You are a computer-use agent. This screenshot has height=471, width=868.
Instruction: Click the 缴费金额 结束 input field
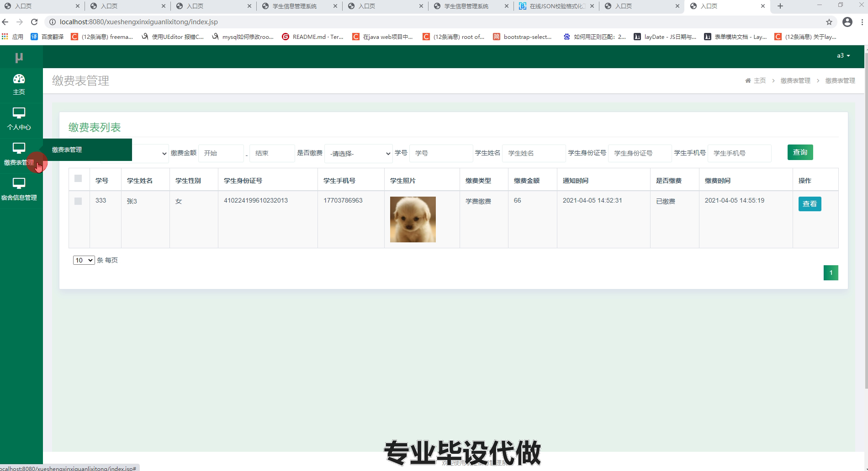(272, 153)
